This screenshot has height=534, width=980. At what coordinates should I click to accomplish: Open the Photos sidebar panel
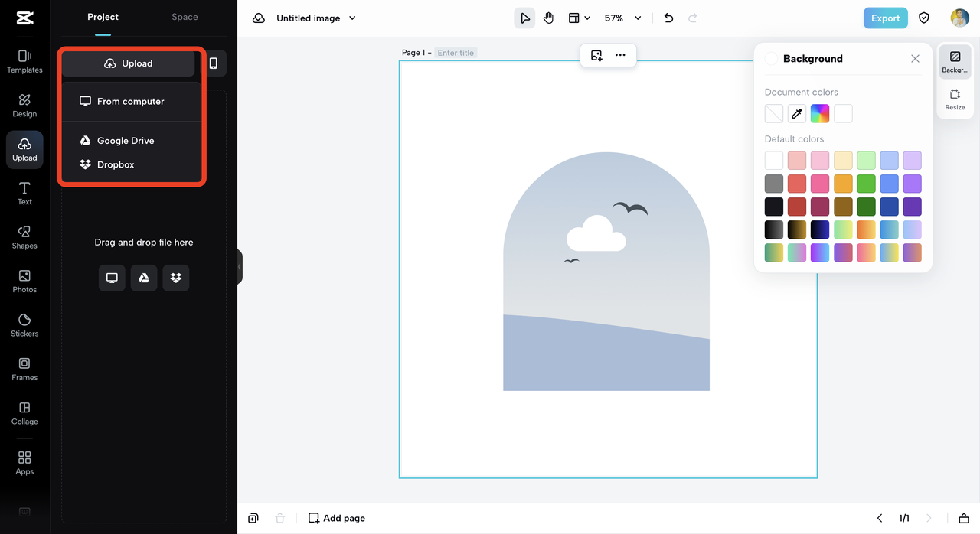tap(24, 281)
